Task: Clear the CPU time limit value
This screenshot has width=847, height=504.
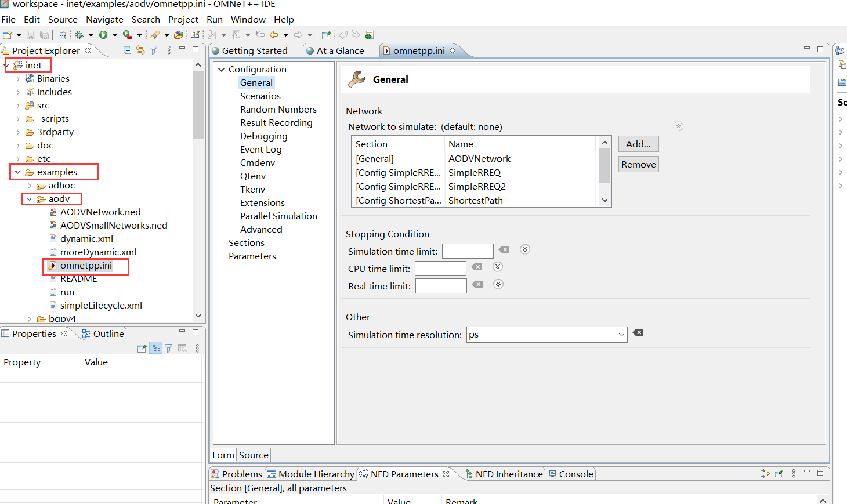Action: [x=477, y=267]
